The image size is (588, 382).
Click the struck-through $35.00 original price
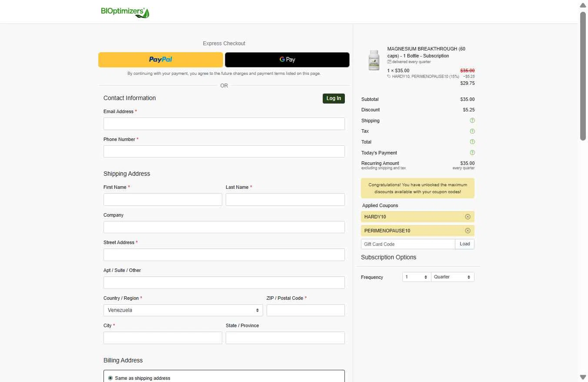pyautogui.click(x=468, y=70)
